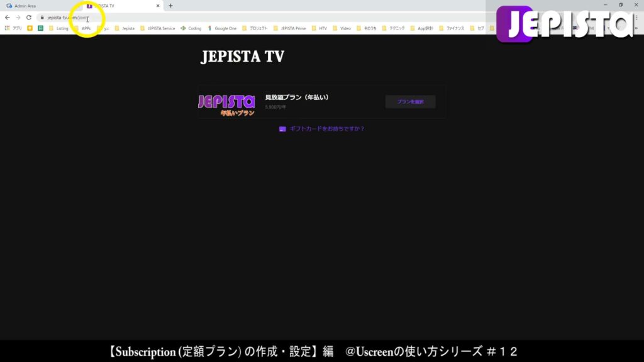This screenshot has width=644, height=362.
Task: Open the アプリ apps grid shortcut
Action: coord(13,28)
